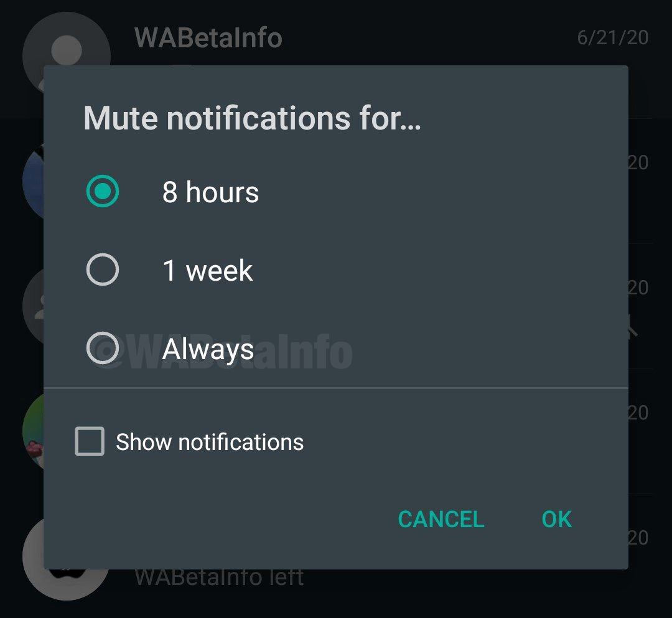Tap CANCEL to dismiss the dialog

(441, 519)
